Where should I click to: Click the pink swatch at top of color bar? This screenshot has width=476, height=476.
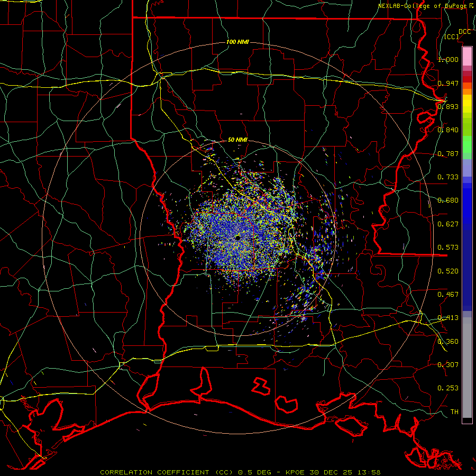(x=467, y=56)
